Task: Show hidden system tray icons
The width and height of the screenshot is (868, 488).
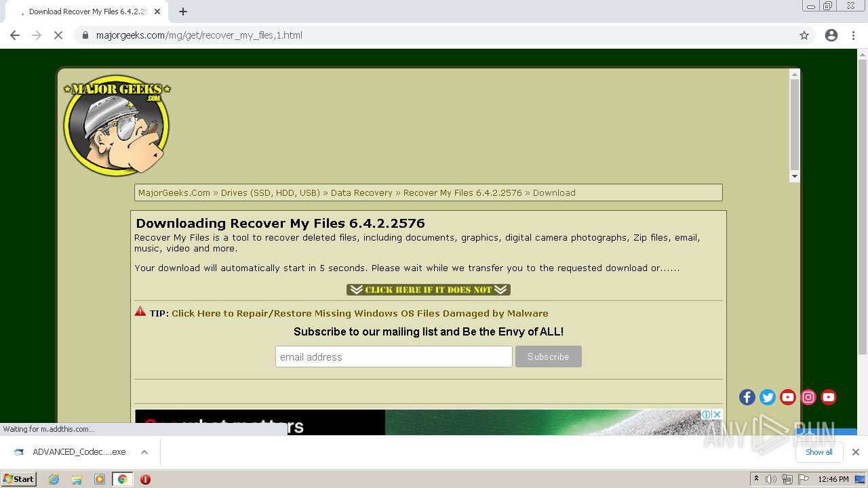Action: pyautogui.click(x=757, y=479)
